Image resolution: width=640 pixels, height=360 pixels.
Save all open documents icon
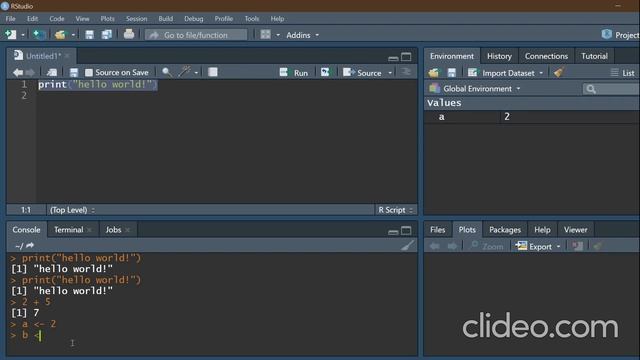[107, 35]
